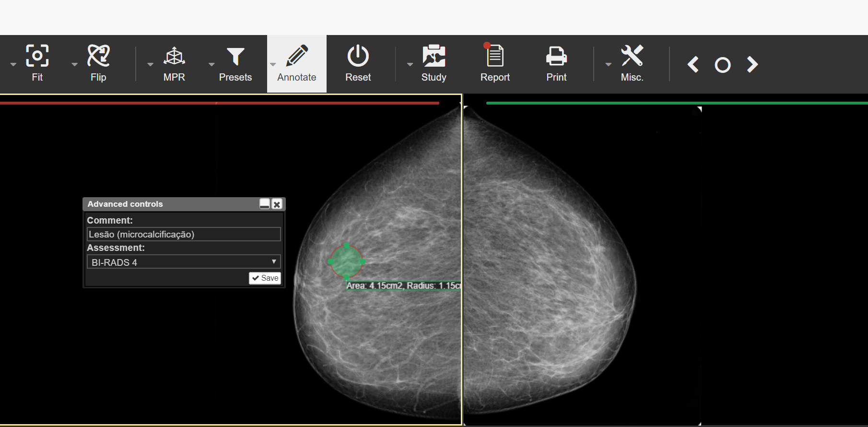The width and height of the screenshot is (868, 427).
Task: Open the Study panel icon
Action: pos(434,56)
